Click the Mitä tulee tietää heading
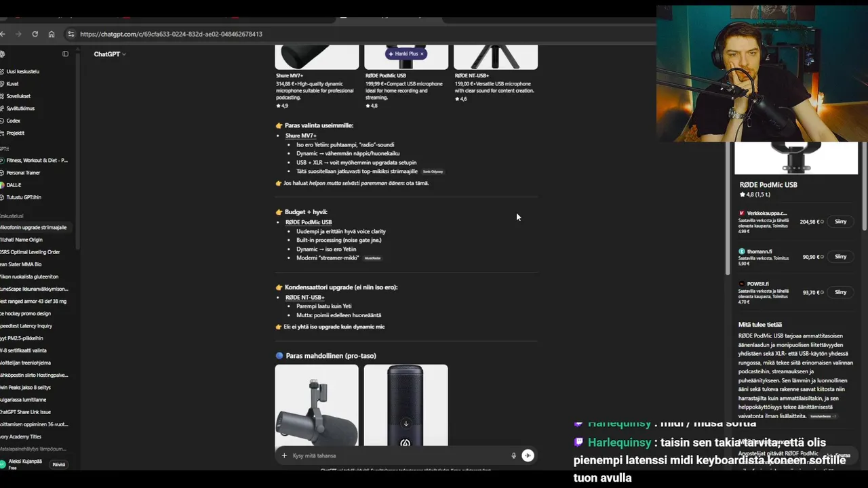This screenshot has height=488, width=868. [760, 325]
